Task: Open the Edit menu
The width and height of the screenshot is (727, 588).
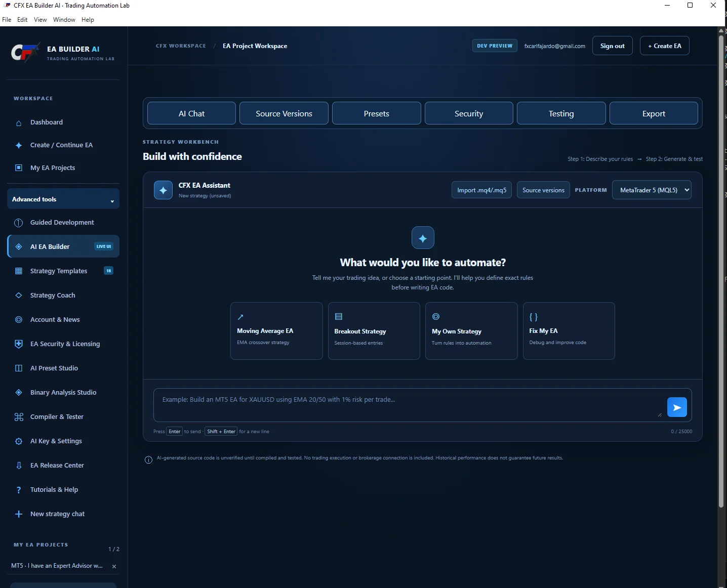Action: point(22,20)
